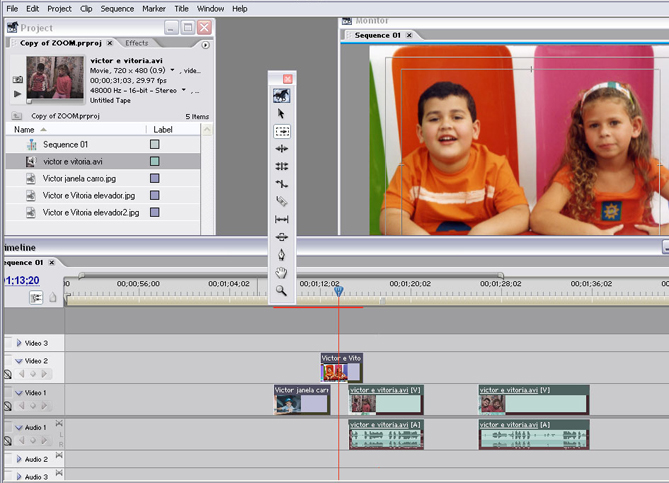
Task: Toggle Video 3 track output box
Action: coord(8,343)
